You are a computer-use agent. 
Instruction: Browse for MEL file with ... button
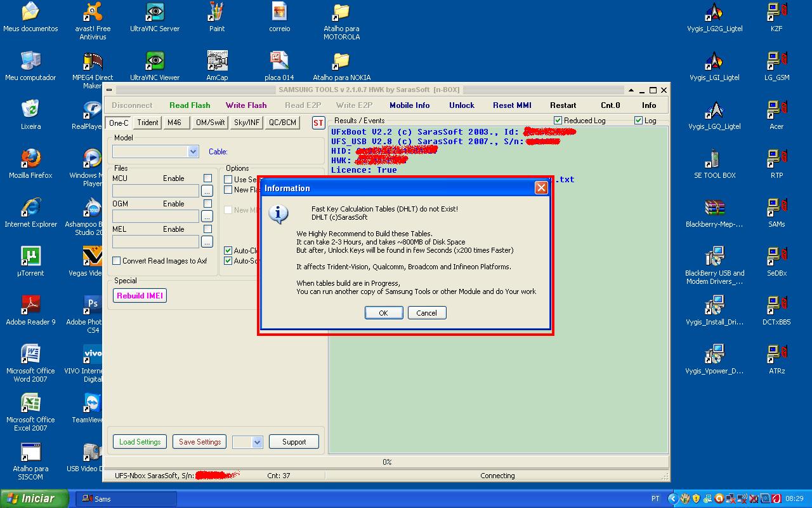coord(207,241)
